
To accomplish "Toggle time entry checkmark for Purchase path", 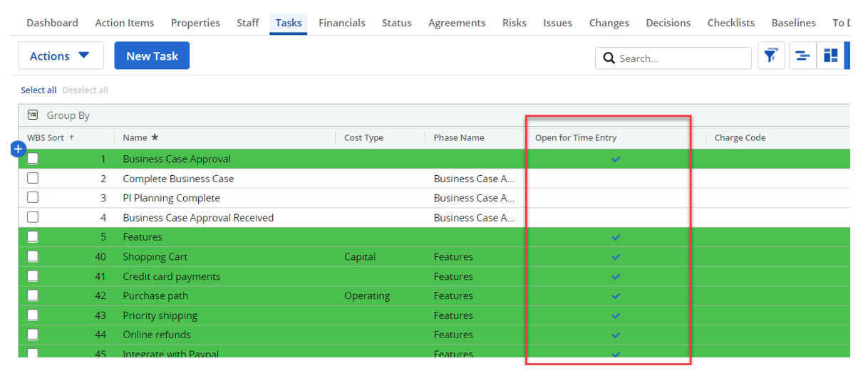I will pyautogui.click(x=616, y=296).
